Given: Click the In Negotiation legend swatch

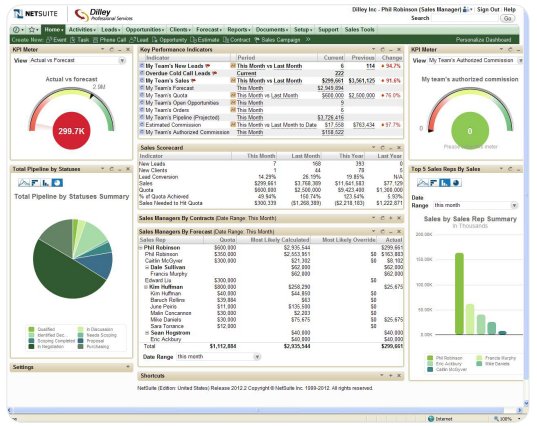Looking at the screenshot, I should point(32,347).
